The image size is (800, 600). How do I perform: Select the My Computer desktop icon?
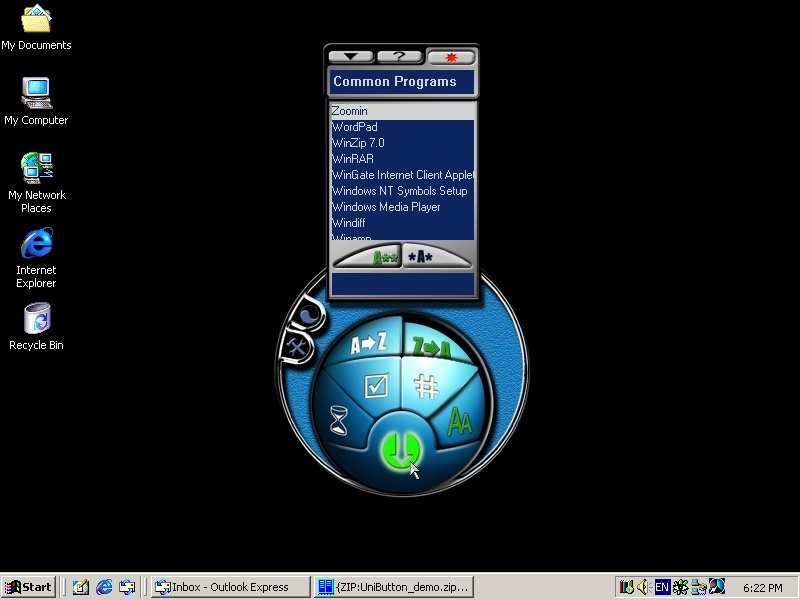(36, 101)
